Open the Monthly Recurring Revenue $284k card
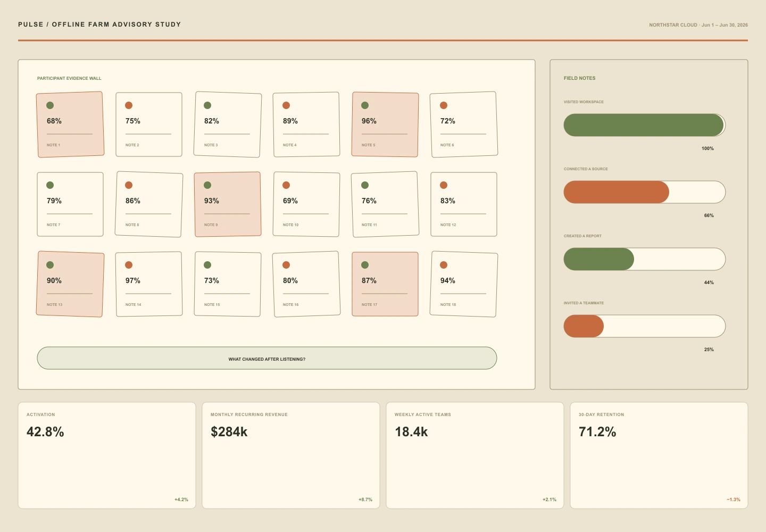This screenshot has height=532, width=766. point(291,455)
